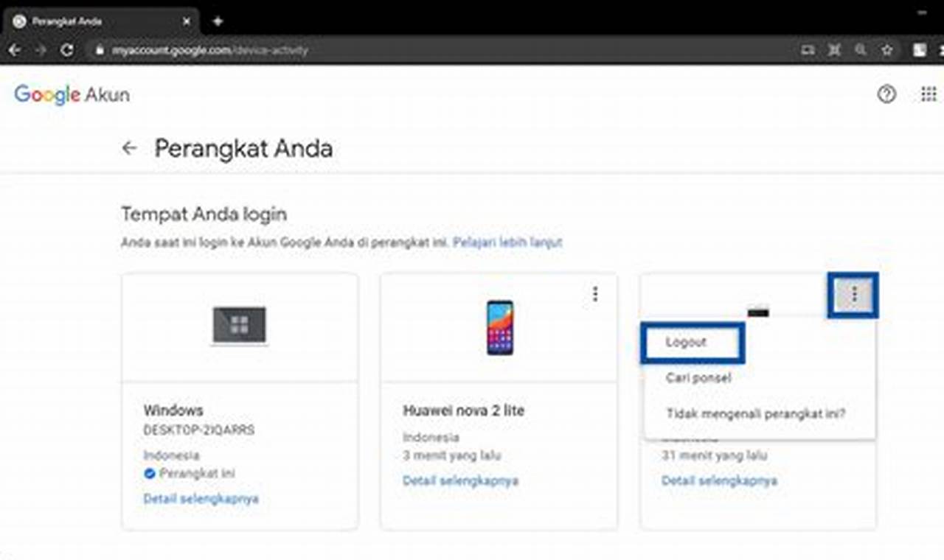Click the Google Akun logo
Viewport: 944px width, 560px height.
[72, 95]
